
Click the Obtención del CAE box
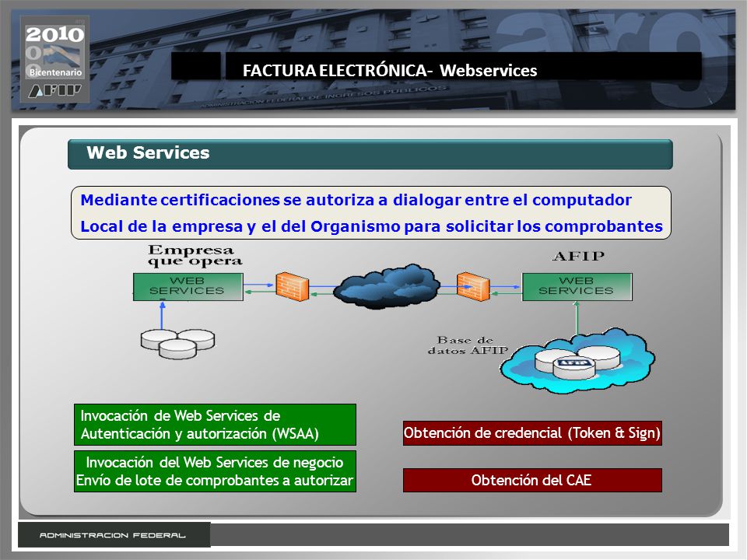click(532, 480)
